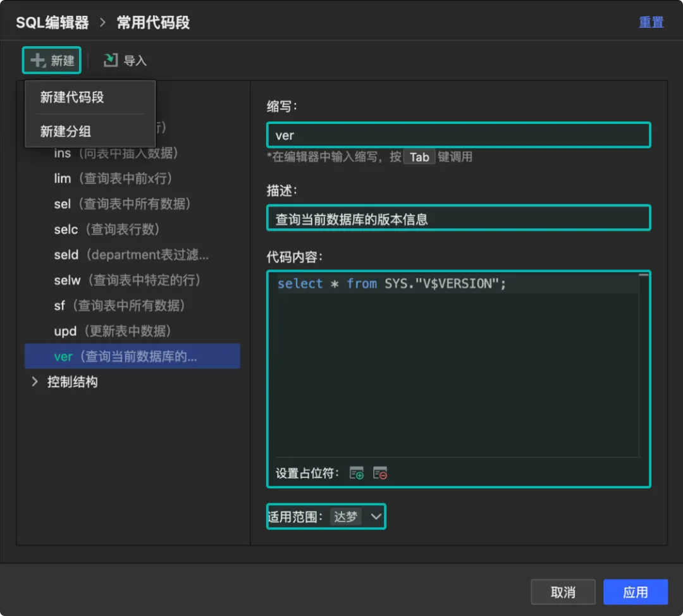Image resolution: width=683 pixels, height=616 pixels.
Task: Click the 导入 import button
Action: pyautogui.click(x=125, y=60)
